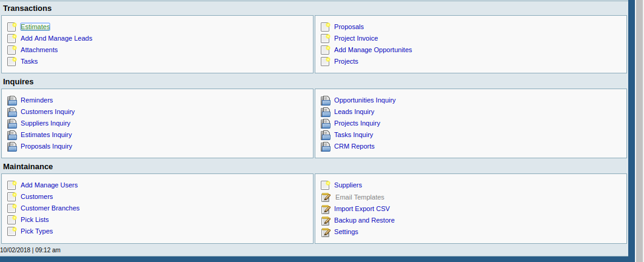Open the Pick Lists link
644x262 pixels.
click(35, 220)
